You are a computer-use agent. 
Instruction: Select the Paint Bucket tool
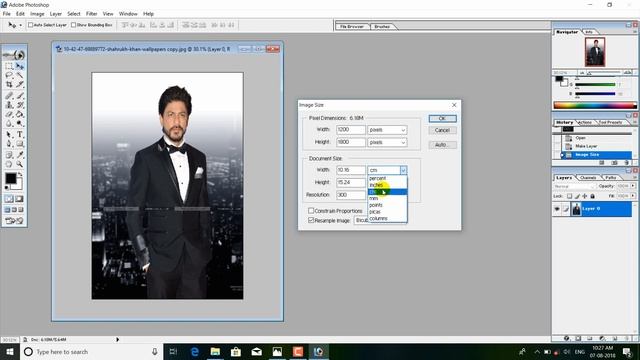point(20,114)
